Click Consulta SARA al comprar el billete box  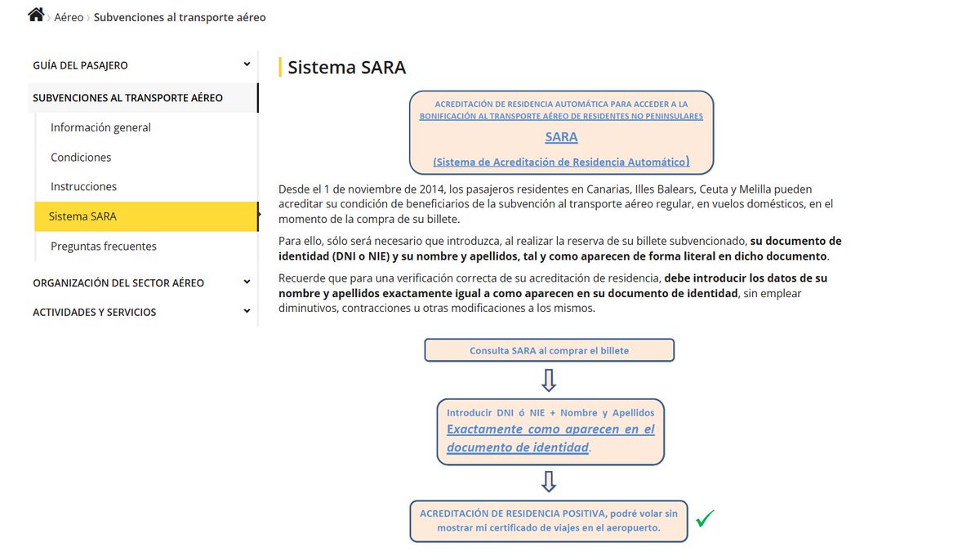pos(549,350)
